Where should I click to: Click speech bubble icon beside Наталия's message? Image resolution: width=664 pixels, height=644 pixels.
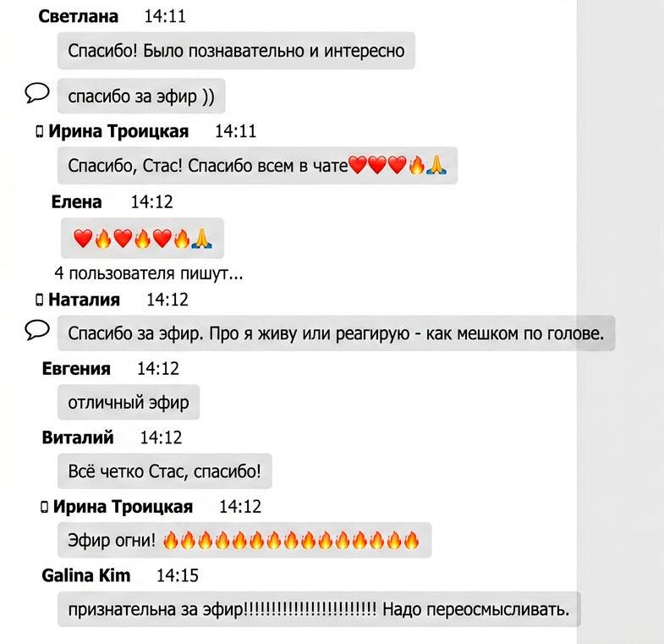37,330
